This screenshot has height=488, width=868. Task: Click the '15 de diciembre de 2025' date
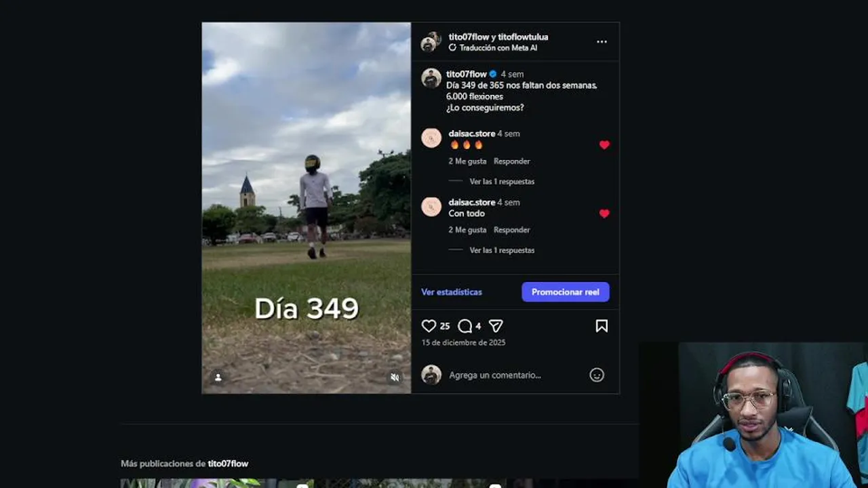tap(463, 342)
